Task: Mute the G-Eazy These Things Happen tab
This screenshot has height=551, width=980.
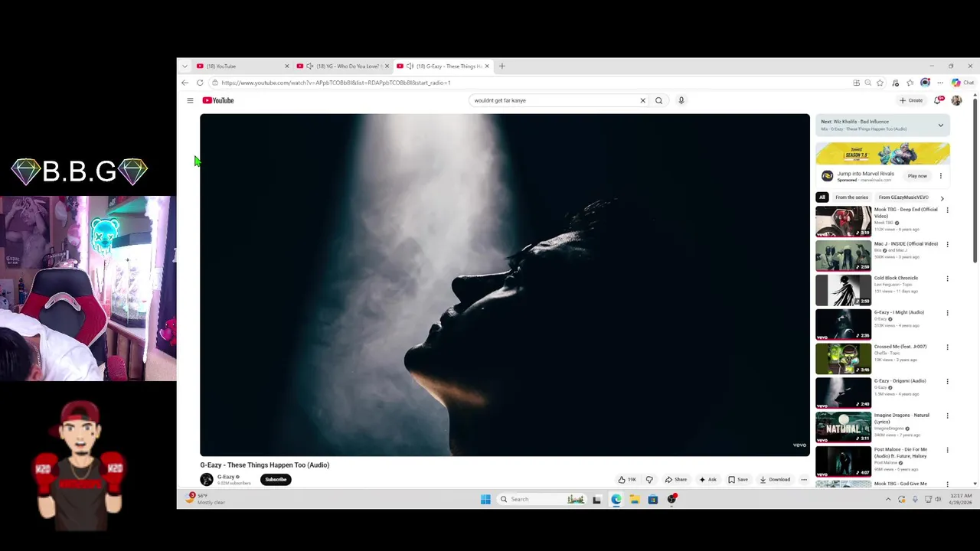Action: click(x=410, y=66)
